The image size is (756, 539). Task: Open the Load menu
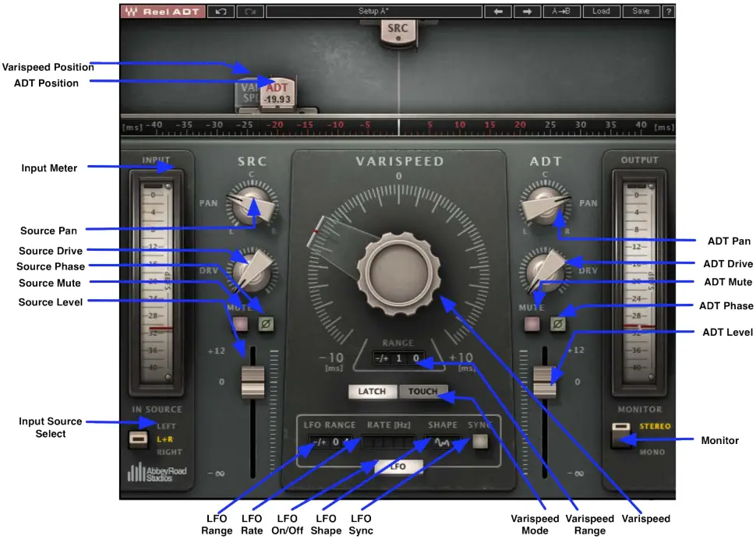click(600, 11)
